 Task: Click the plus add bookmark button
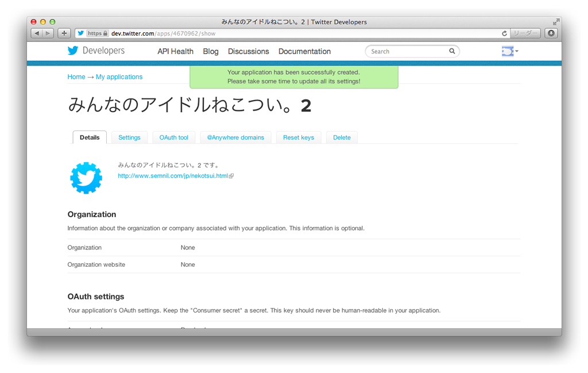pos(64,33)
